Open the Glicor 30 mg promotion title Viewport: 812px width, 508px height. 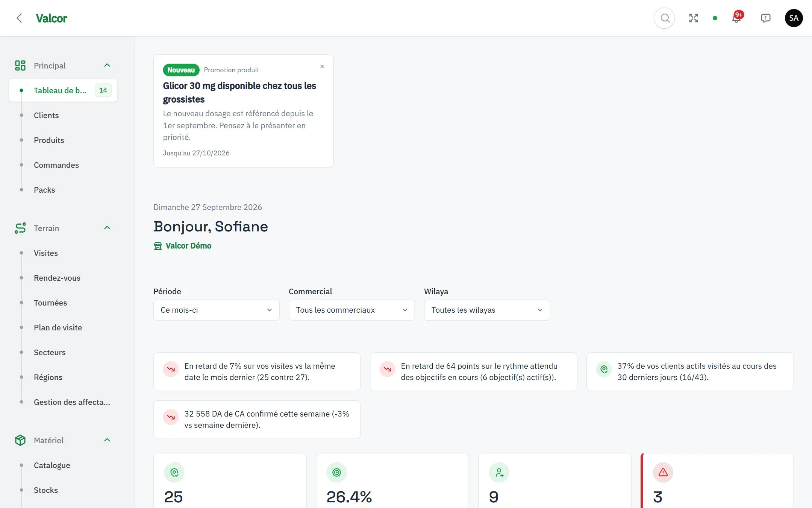click(239, 93)
